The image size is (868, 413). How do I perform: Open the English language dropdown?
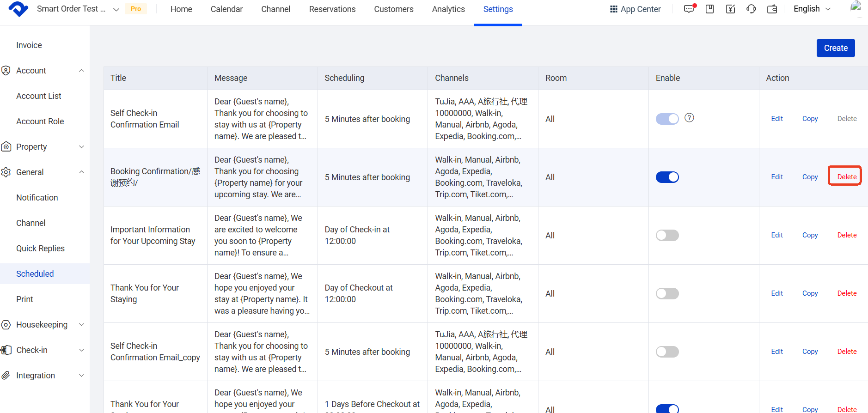(812, 9)
